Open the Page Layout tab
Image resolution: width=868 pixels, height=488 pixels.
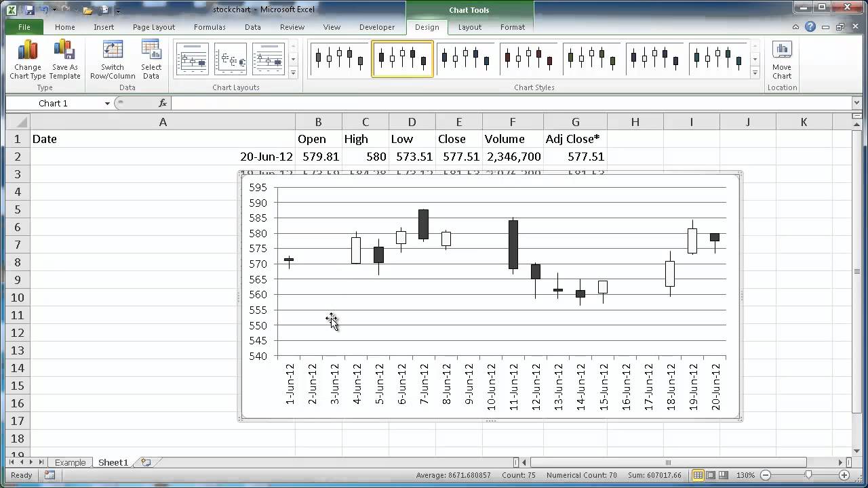tap(154, 27)
